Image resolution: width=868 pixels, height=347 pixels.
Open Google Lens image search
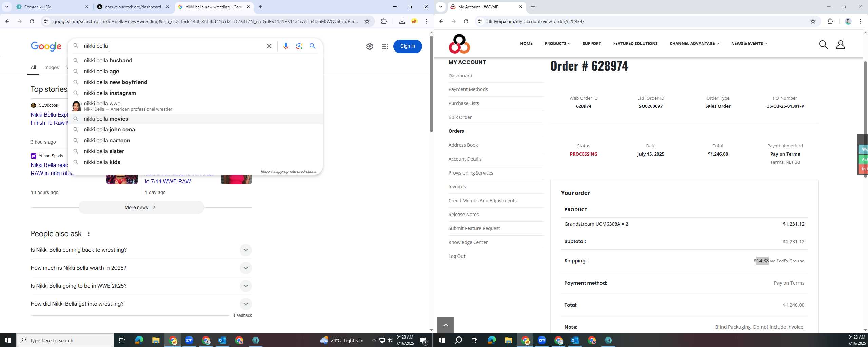pyautogui.click(x=299, y=46)
